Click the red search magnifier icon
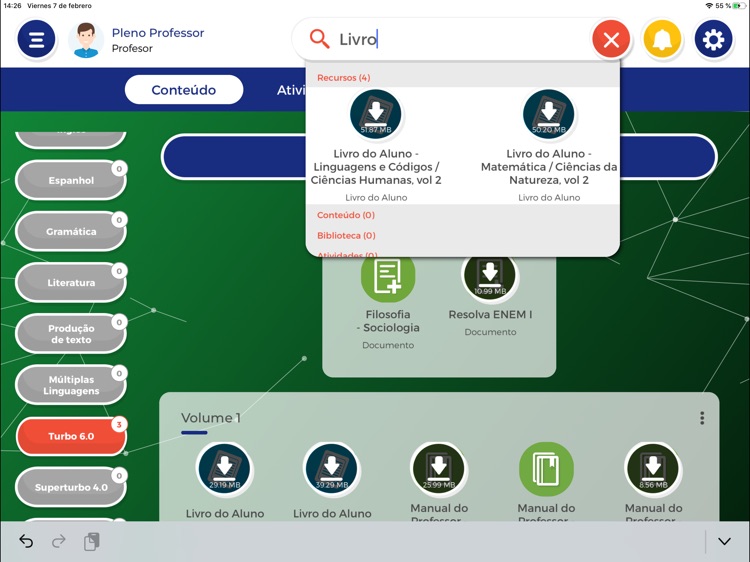The image size is (750, 562). tap(319, 39)
